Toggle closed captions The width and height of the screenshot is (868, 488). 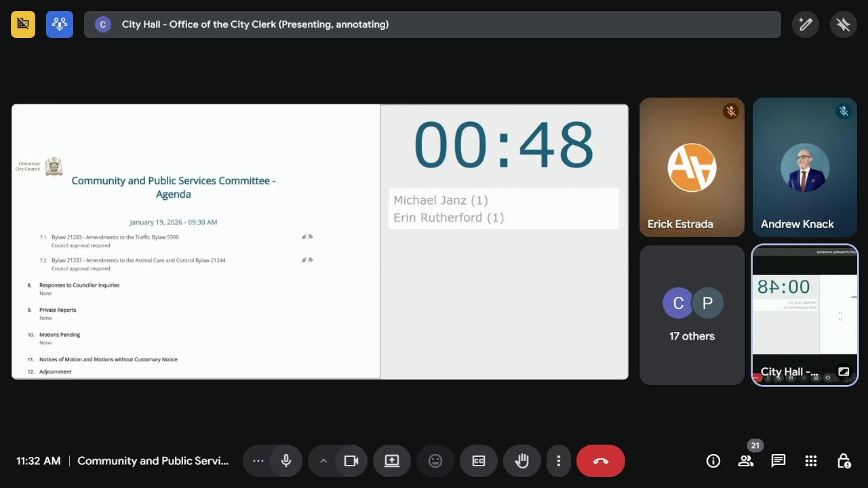coord(479,461)
